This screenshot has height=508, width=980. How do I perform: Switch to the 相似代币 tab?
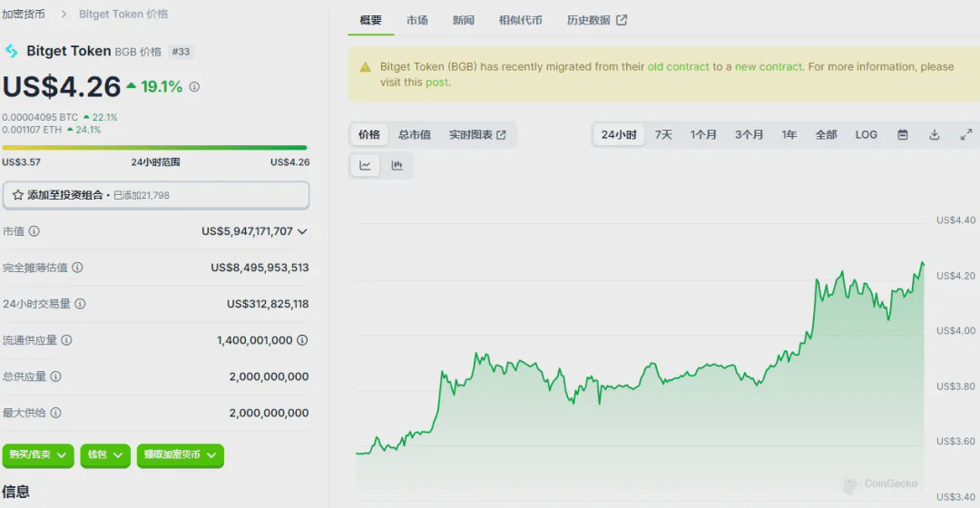pyautogui.click(x=520, y=20)
